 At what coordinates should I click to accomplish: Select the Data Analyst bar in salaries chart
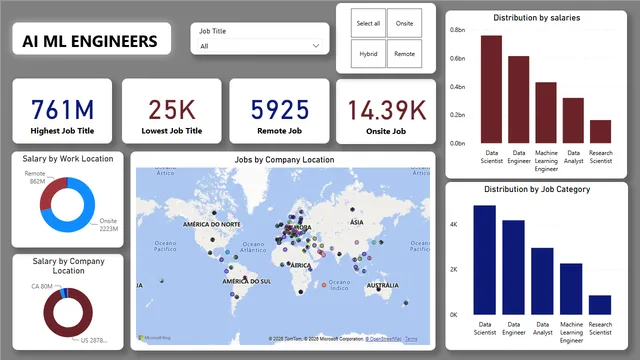pos(573,120)
